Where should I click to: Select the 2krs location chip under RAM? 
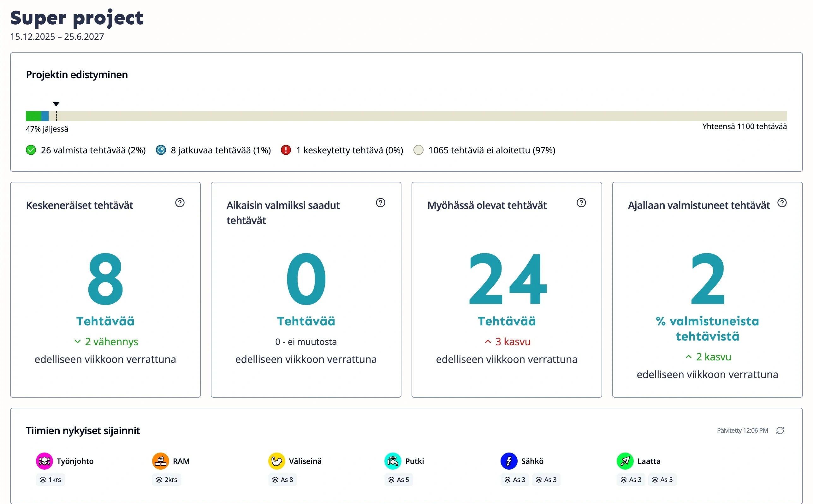pyautogui.click(x=166, y=479)
